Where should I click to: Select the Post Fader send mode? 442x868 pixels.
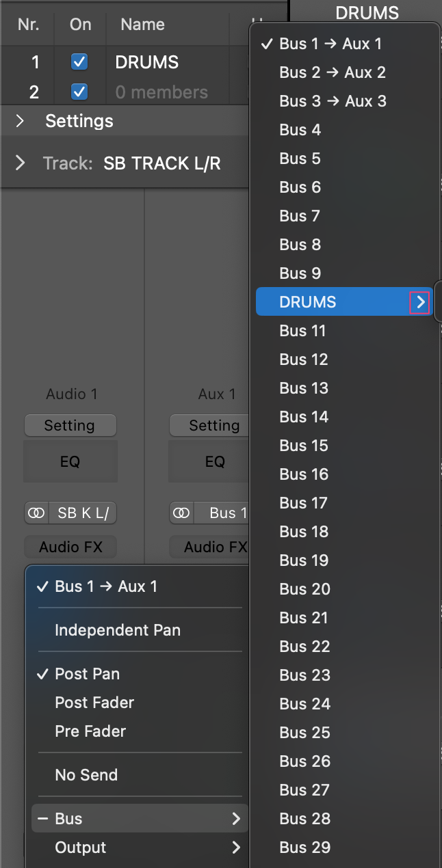tap(94, 703)
